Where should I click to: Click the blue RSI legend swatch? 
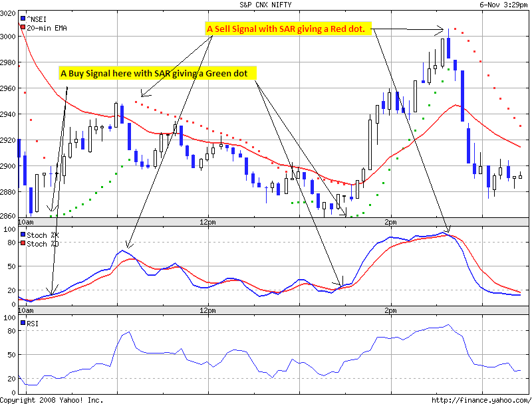pos(23,323)
